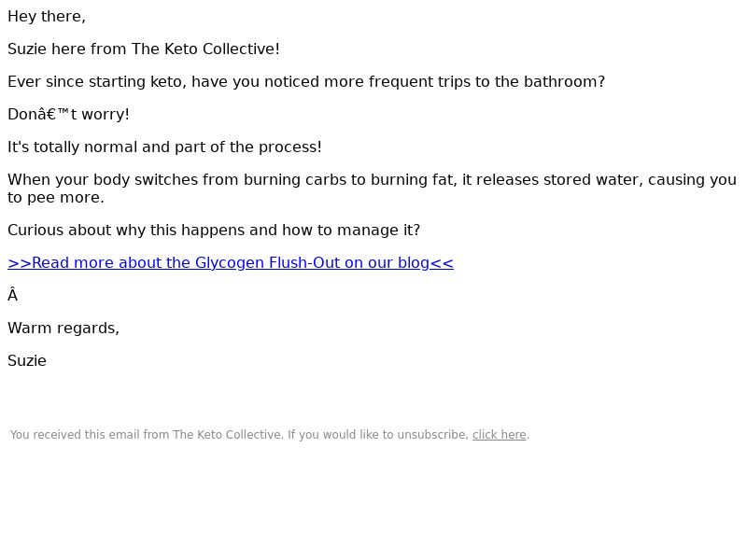The width and height of the screenshot is (747, 560).
Task: Click the 'Curious about why this happens' line
Action: point(214,231)
